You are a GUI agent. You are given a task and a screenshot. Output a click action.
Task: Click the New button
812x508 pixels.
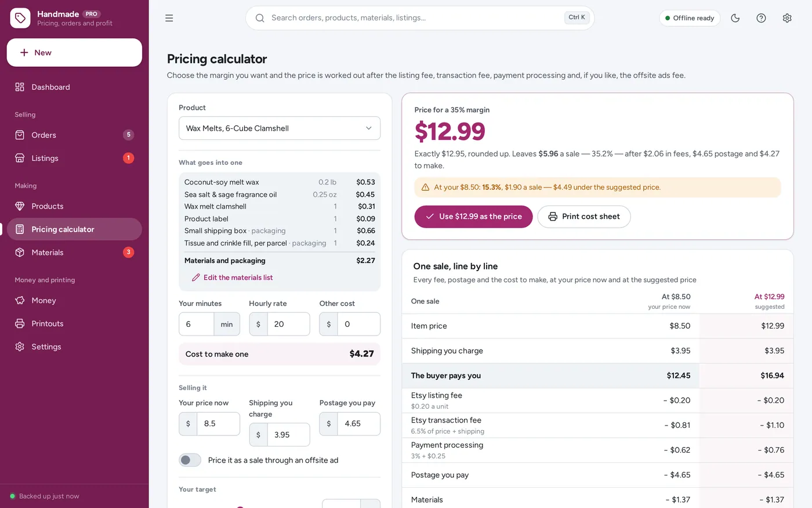pos(74,52)
